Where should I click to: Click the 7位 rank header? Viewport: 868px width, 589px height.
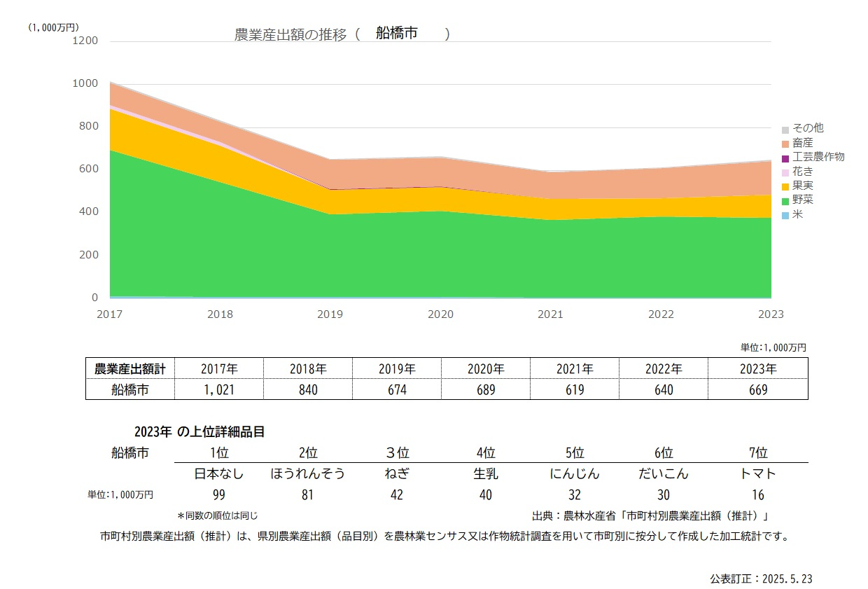tap(757, 452)
